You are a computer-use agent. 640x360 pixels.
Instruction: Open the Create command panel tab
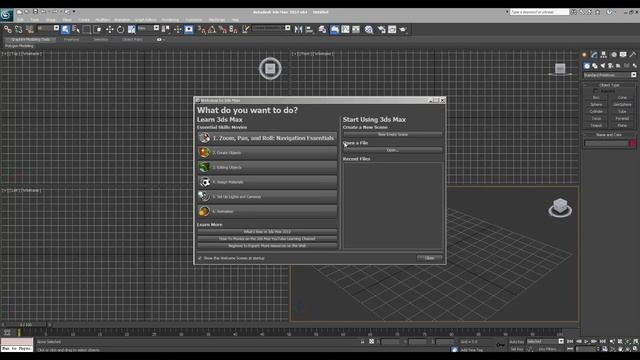pyautogui.click(x=584, y=55)
